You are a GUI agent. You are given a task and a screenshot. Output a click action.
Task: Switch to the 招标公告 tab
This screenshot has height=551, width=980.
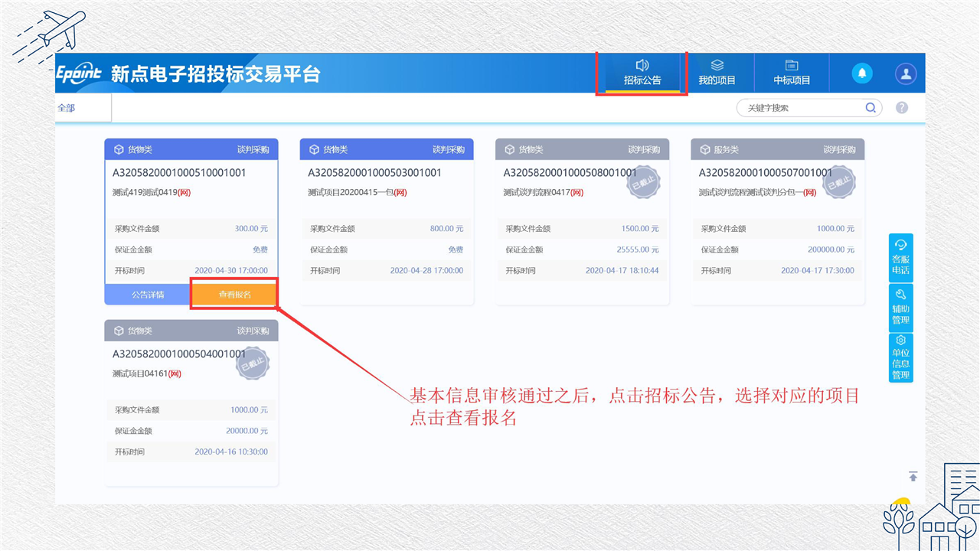[642, 73]
